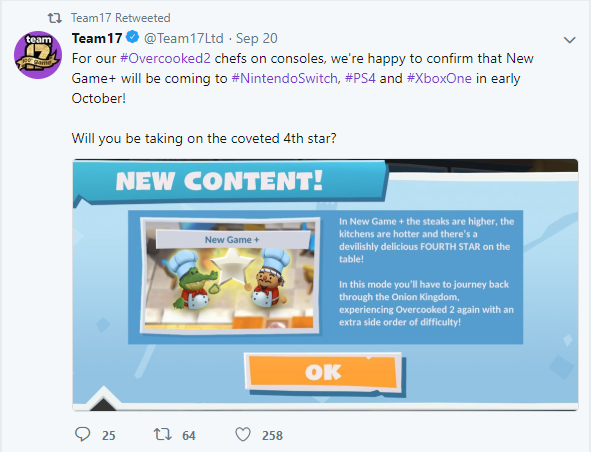Screen dimensions: 591x453
Task: Click the blue verified badge
Action: pos(133,37)
